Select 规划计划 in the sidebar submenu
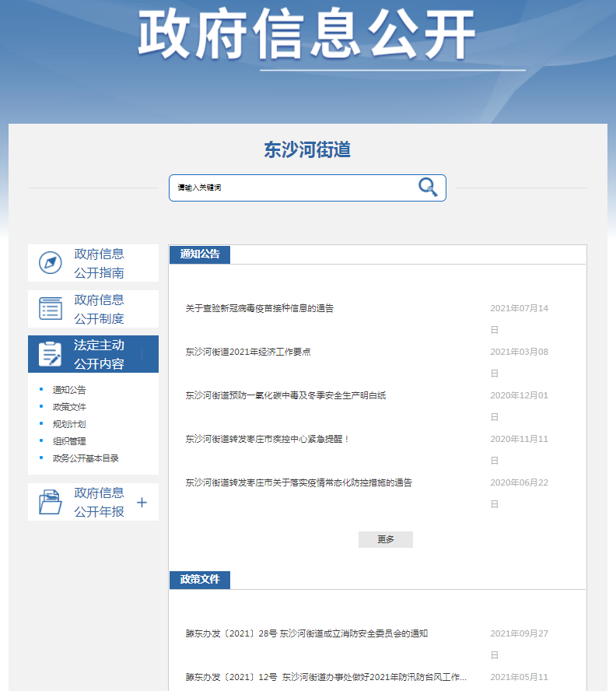Image resolution: width=616 pixels, height=691 pixels. coord(69,424)
